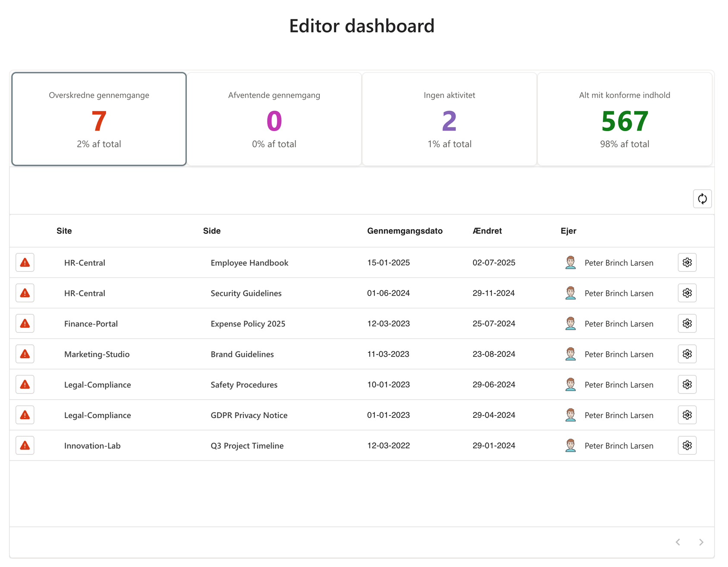View the Alt mit konforme indhold card
This screenshot has width=728, height=567.
(x=625, y=119)
